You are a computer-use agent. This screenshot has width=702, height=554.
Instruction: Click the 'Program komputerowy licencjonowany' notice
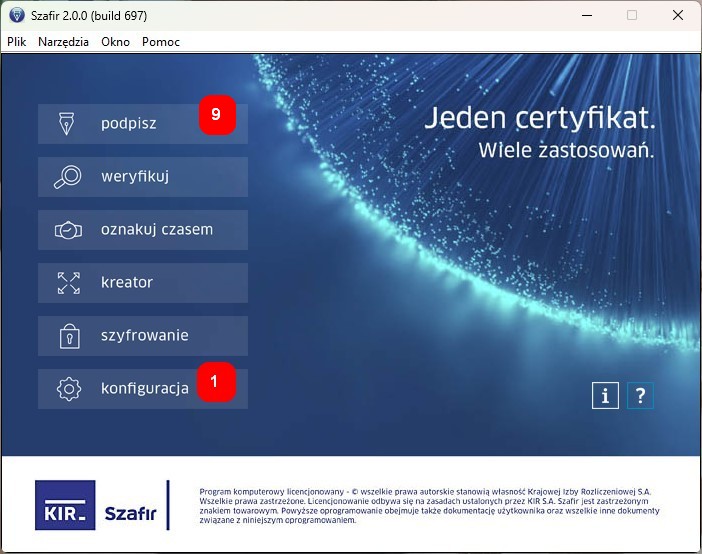pos(429,506)
